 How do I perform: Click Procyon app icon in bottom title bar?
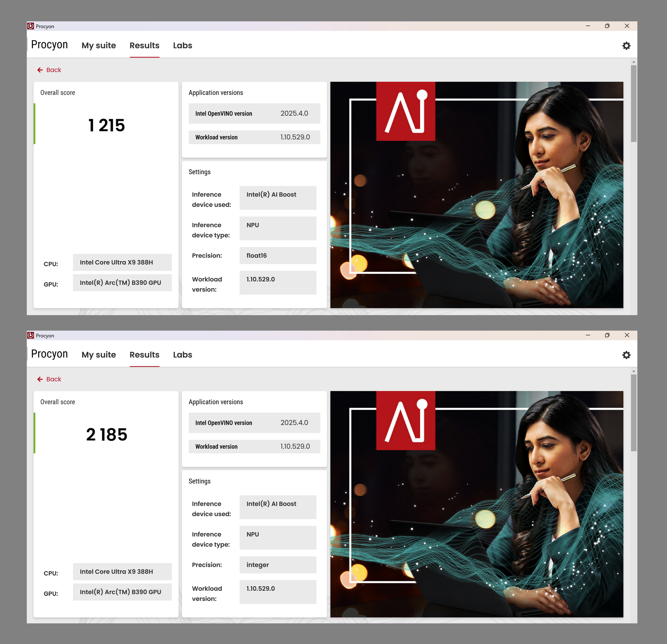point(31,335)
